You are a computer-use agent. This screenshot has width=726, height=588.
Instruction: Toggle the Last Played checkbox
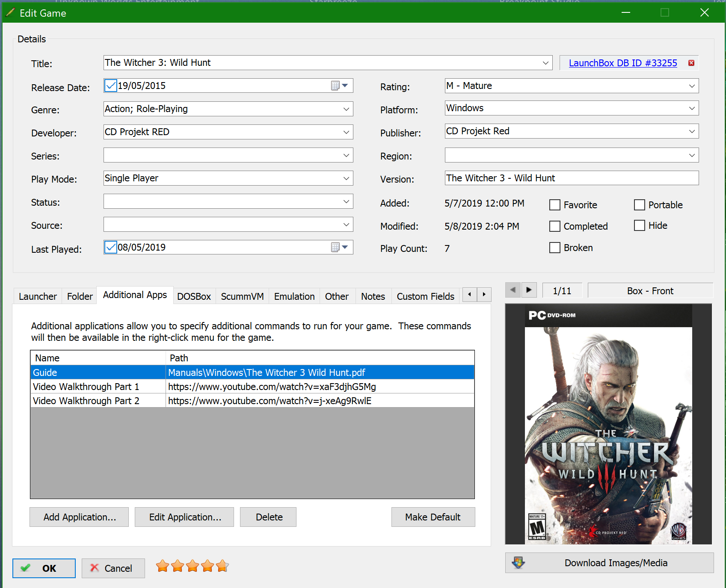111,247
